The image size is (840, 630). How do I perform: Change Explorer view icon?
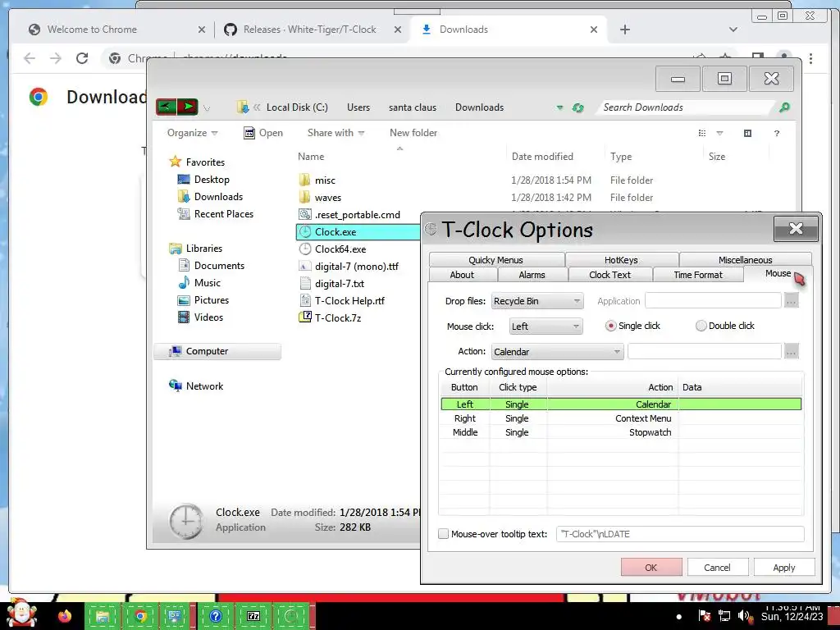coord(702,133)
